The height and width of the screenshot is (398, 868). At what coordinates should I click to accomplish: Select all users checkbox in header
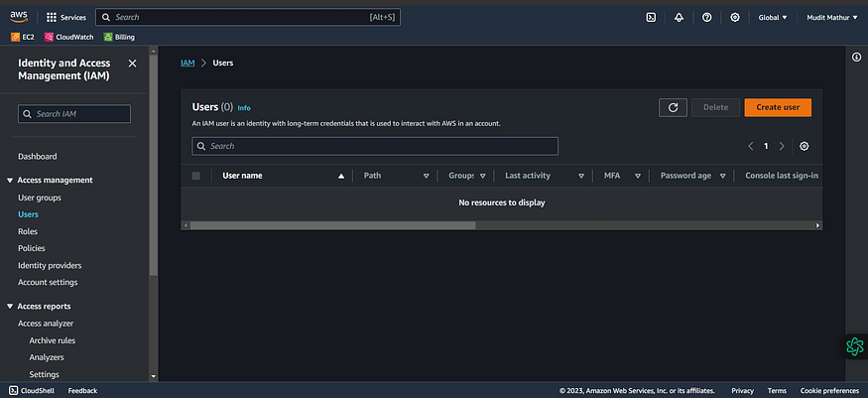[x=196, y=176]
